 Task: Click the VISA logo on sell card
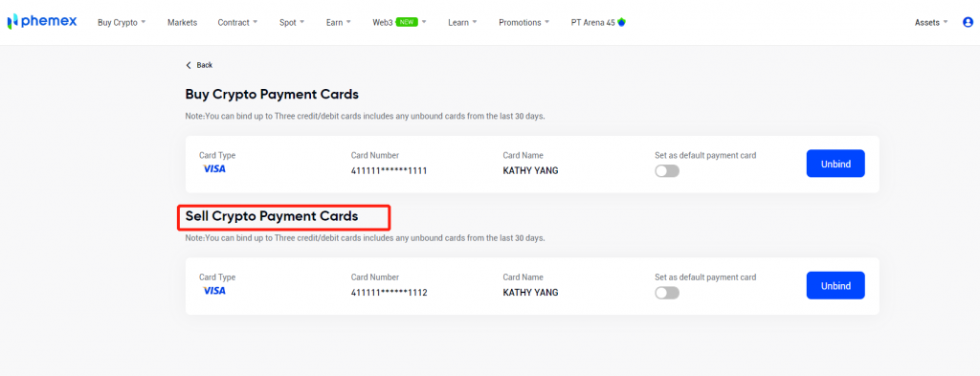[x=214, y=291]
